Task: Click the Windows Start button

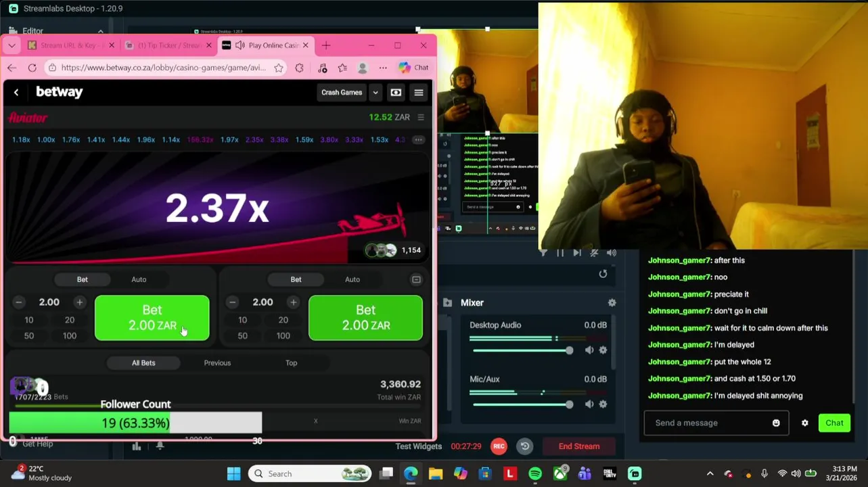Action: pos(233,473)
